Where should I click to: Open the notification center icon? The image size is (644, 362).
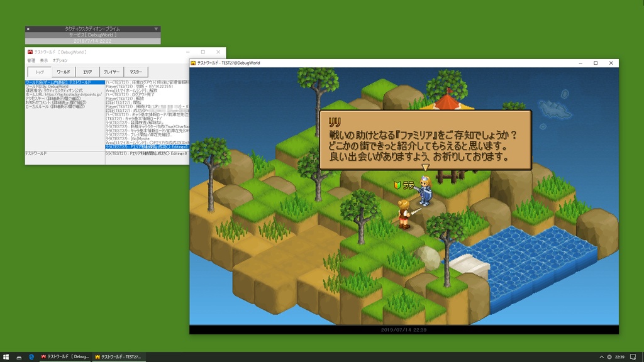point(633,357)
